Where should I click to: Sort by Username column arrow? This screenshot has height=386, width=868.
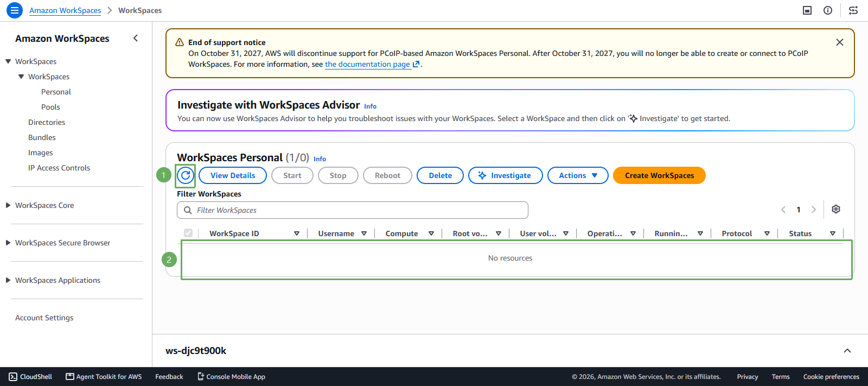[x=364, y=233]
